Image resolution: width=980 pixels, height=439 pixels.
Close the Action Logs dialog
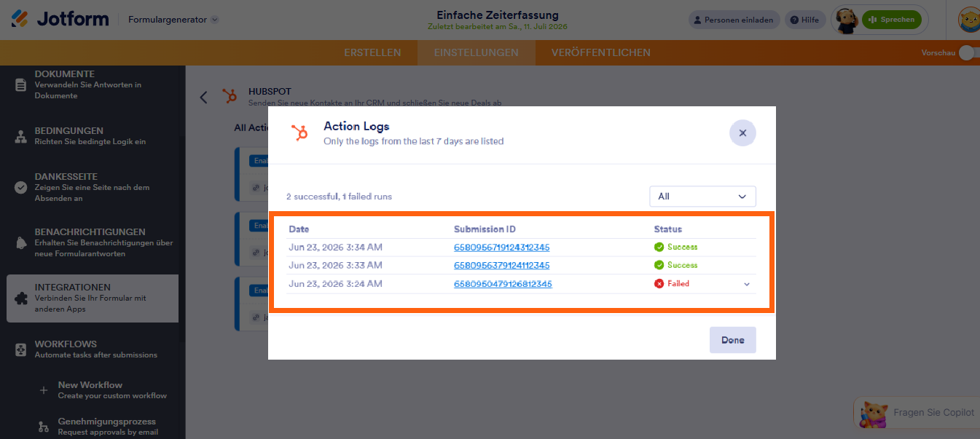(x=742, y=133)
